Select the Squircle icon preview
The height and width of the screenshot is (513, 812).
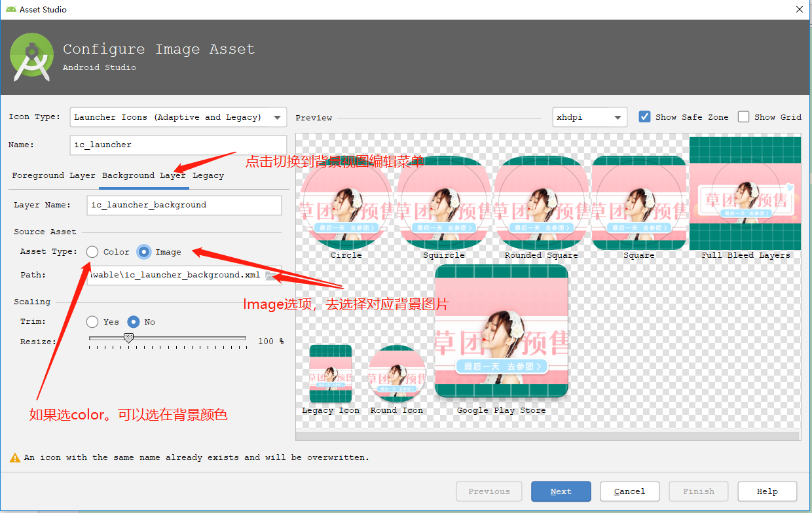pyautogui.click(x=443, y=200)
